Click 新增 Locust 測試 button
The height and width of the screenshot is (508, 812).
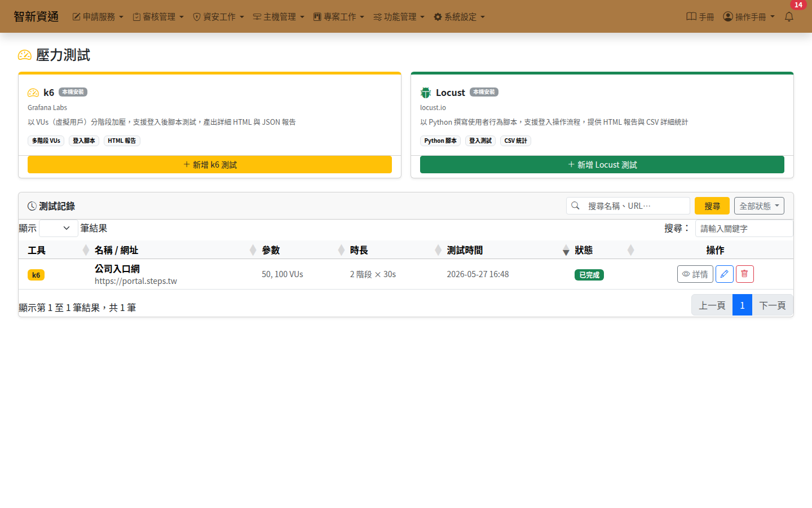[x=602, y=164]
